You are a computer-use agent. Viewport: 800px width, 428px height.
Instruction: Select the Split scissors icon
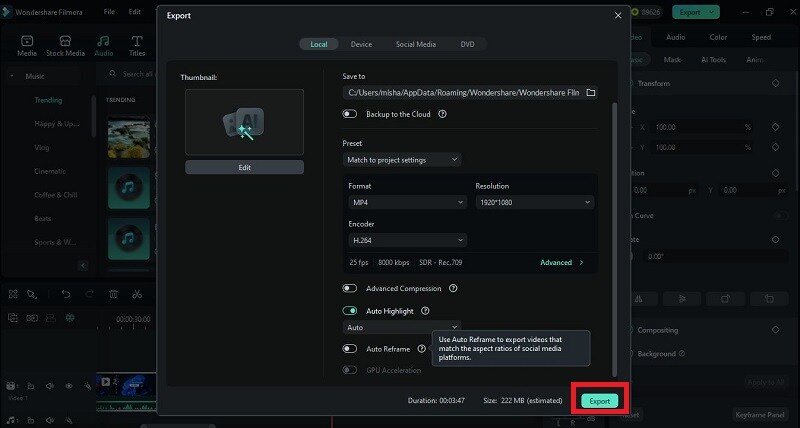(137, 294)
